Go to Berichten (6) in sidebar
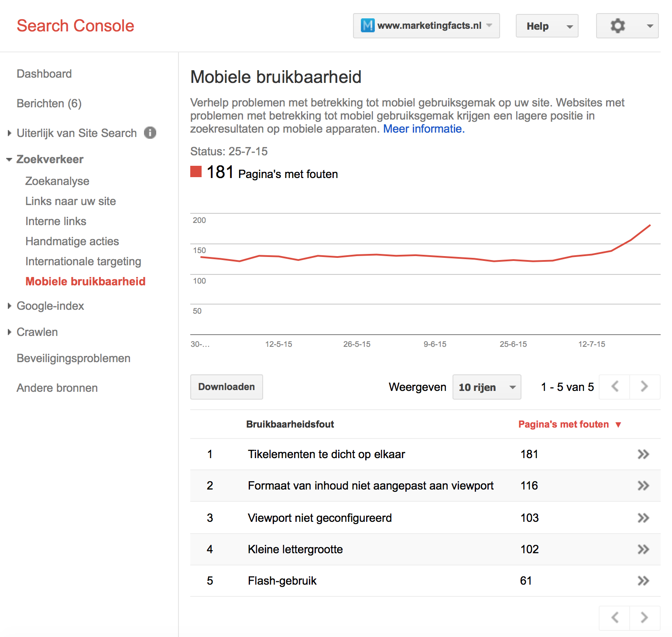The image size is (672, 637). [x=49, y=103]
